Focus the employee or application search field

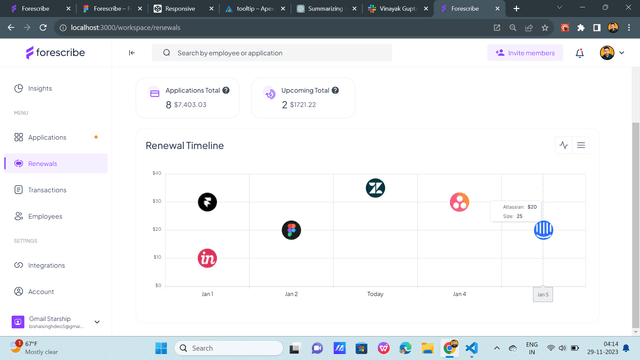(272, 53)
